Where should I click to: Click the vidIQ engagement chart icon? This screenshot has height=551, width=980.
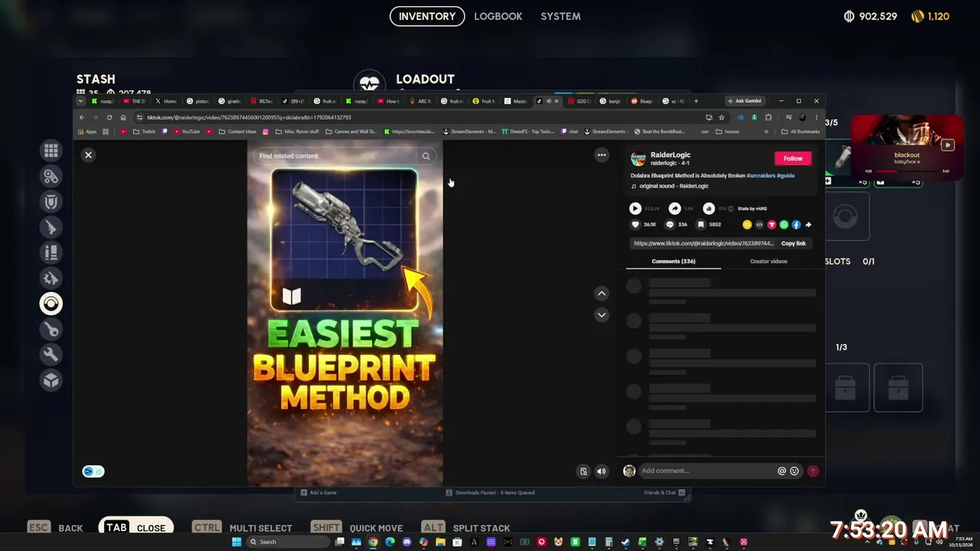tap(708, 208)
